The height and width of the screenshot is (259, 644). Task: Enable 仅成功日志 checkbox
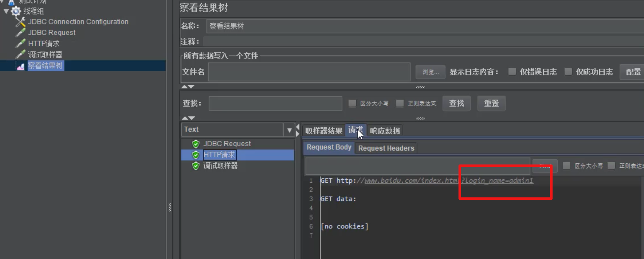[568, 72]
